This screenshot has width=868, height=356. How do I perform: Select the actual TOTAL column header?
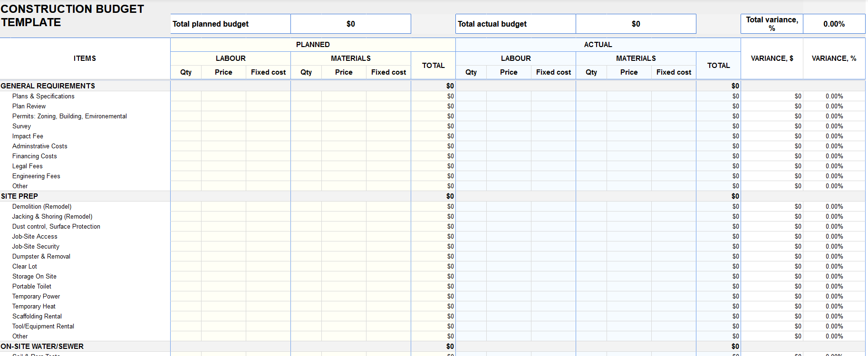click(718, 66)
